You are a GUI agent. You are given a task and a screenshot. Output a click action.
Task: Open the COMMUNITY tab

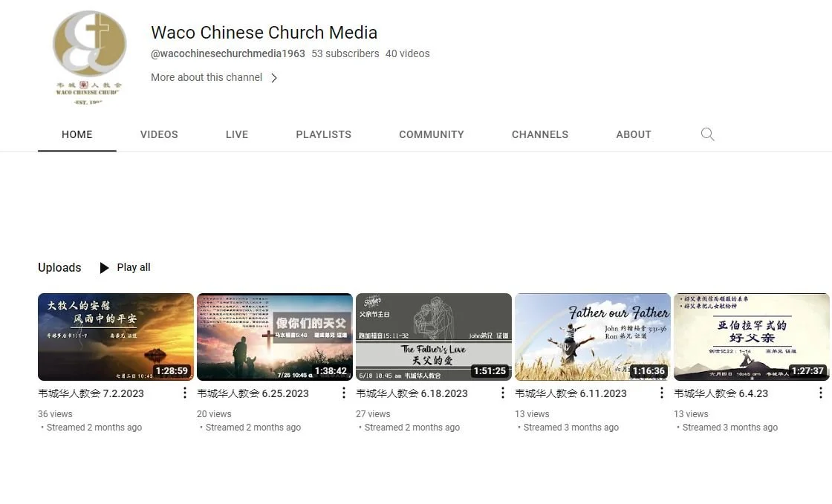(432, 134)
